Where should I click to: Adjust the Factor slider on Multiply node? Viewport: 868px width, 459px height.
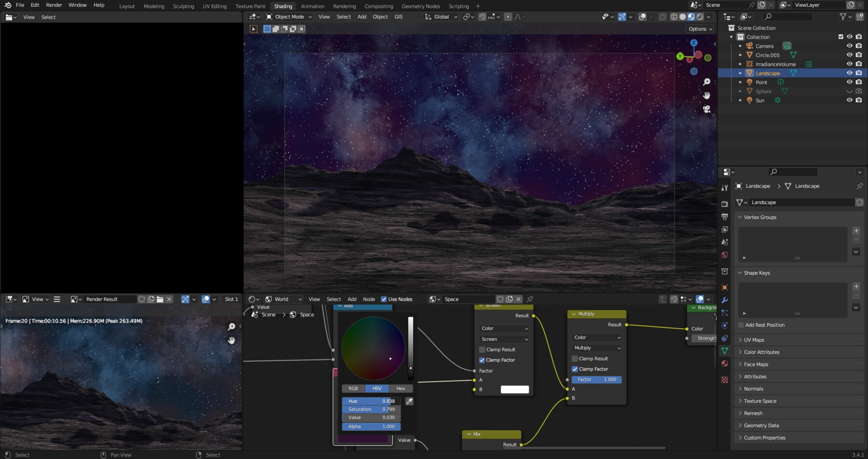(x=597, y=380)
